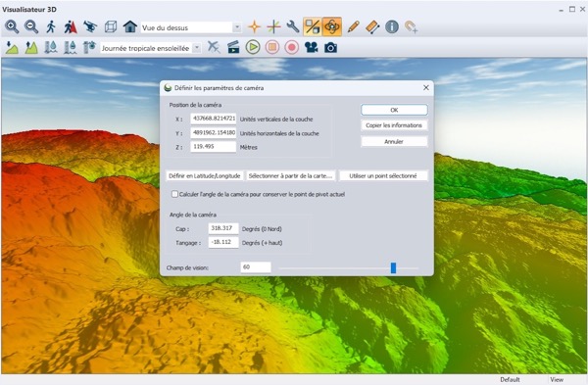Click the video camera icon

(x=312, y=48)
